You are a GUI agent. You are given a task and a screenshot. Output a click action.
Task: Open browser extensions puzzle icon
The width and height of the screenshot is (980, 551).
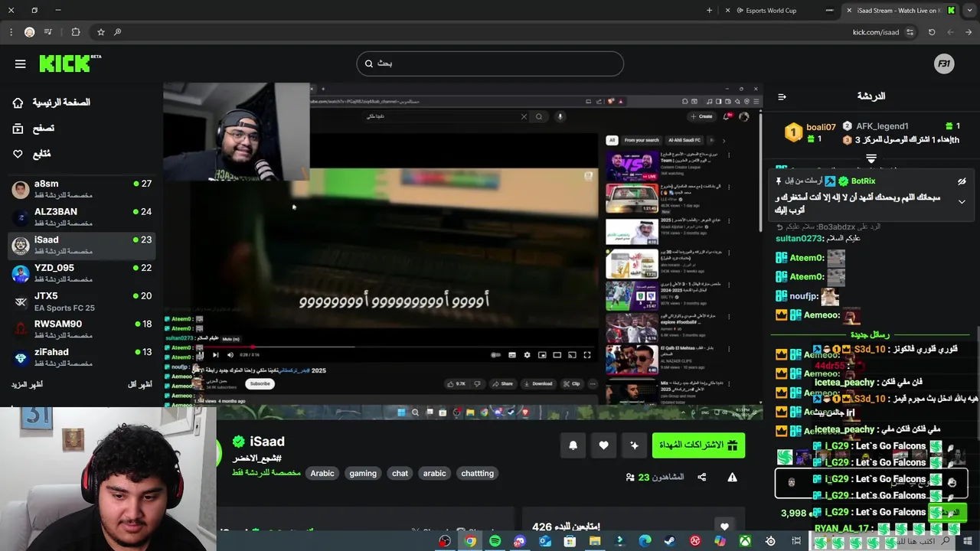tap(76, 32)
